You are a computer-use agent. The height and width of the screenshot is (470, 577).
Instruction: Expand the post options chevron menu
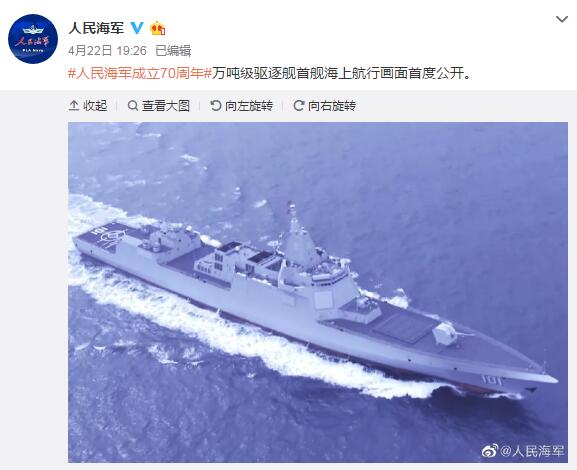[562, 19]
